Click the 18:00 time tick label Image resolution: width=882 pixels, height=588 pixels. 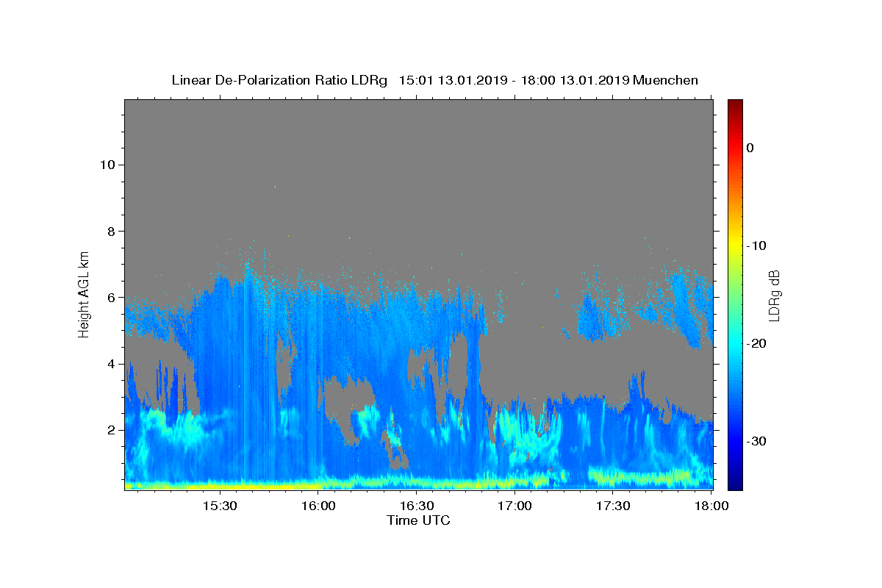711,506
